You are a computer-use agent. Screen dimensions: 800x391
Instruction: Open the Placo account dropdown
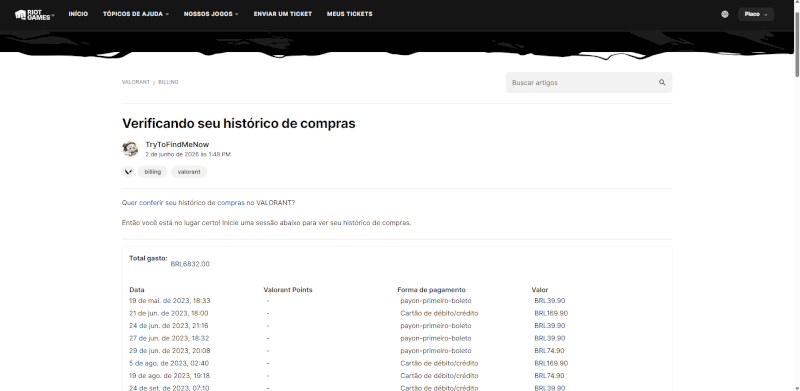(756, 14)
